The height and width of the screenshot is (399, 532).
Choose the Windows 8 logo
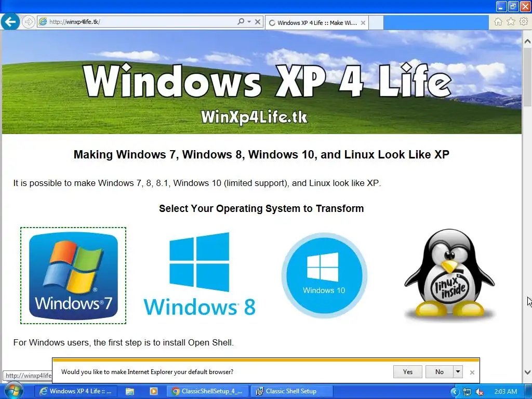[x=199, y=274]
